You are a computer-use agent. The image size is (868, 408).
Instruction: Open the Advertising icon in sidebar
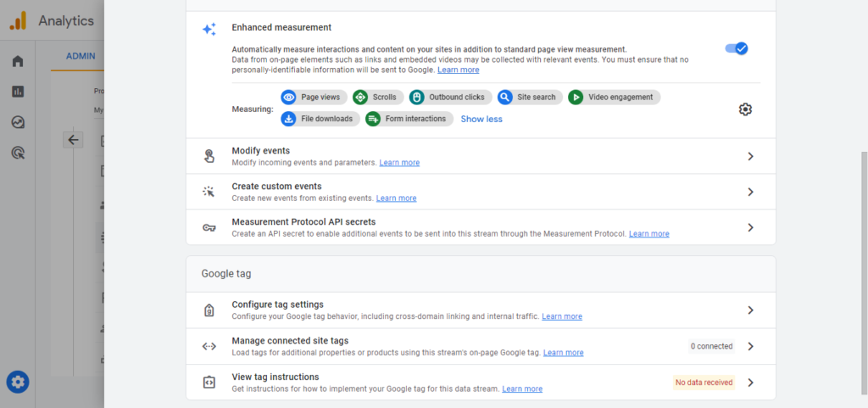[x=18, y=153]
